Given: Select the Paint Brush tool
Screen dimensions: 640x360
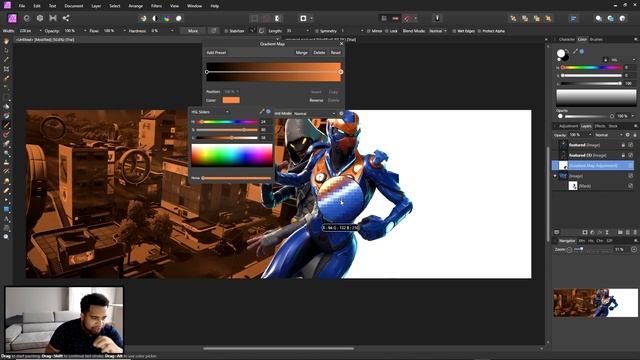Looking at the screenshot, I should (x=6, y=125).
